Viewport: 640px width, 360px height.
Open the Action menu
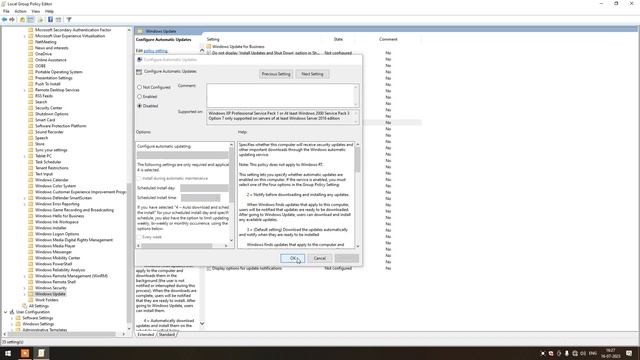click(x=20, y=11)
